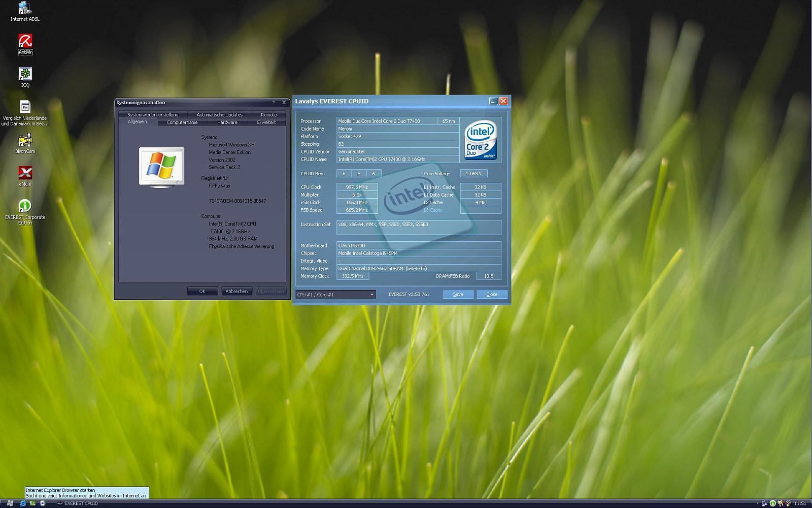This screenshot has width=812, height=508.
Task: Click the Save button in EVEREST CPUID
Action: click(458, 294)
